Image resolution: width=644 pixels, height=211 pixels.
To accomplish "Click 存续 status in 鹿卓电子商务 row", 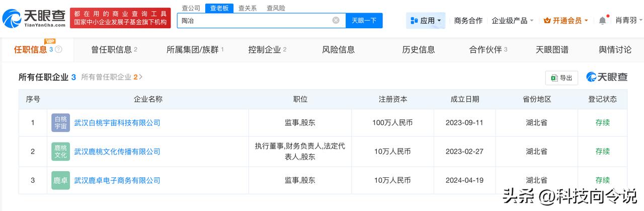I will click(x=602, y=180).
